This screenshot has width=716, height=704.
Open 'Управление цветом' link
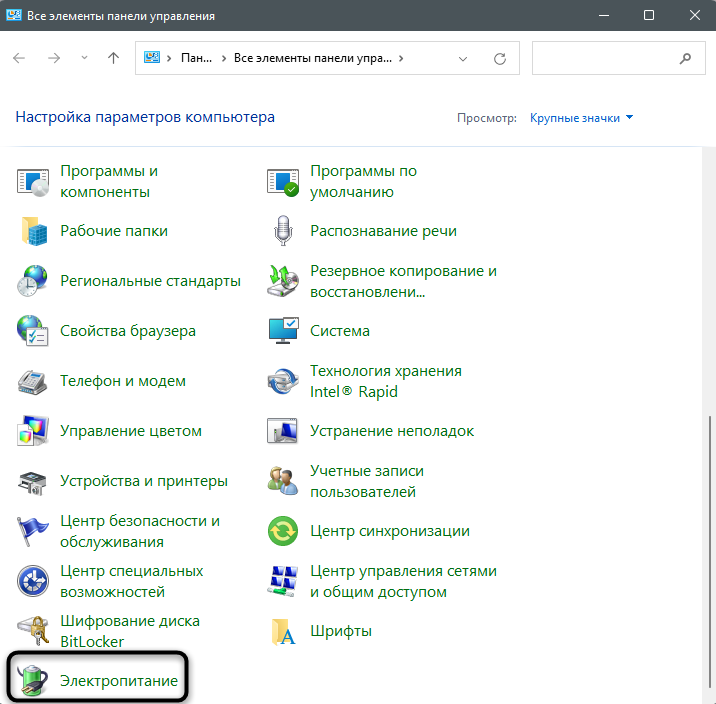131,431
